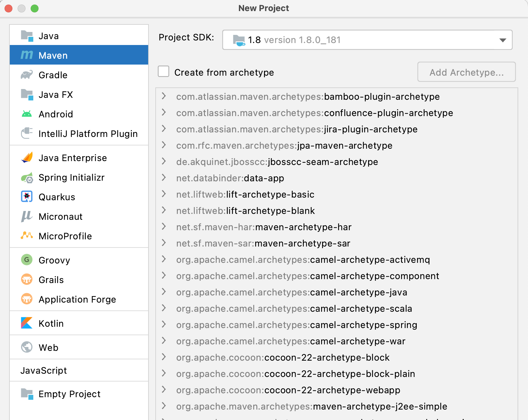Enable Create from archetype checkbox
The height and width of the screenshot is (420, 528).
click(x=163, y=72)
